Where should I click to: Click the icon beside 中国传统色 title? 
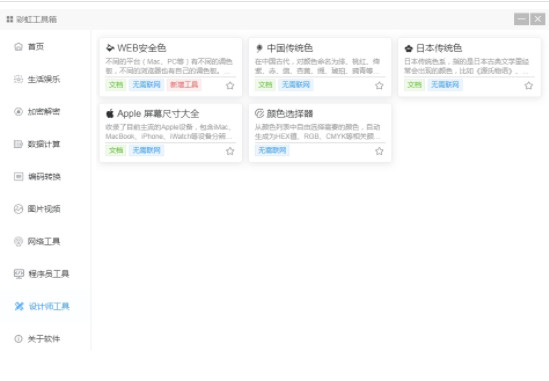(x=259, y=48)
